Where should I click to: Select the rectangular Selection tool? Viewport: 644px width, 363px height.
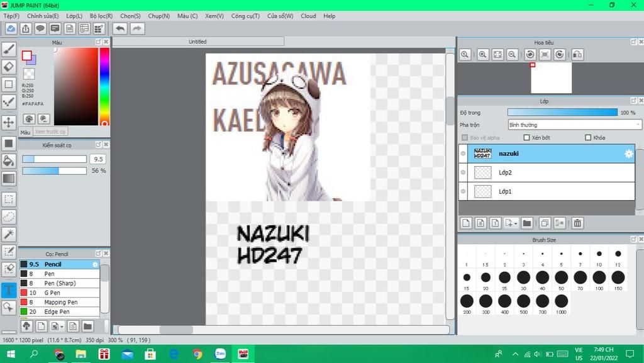click(x=9, y=199)
